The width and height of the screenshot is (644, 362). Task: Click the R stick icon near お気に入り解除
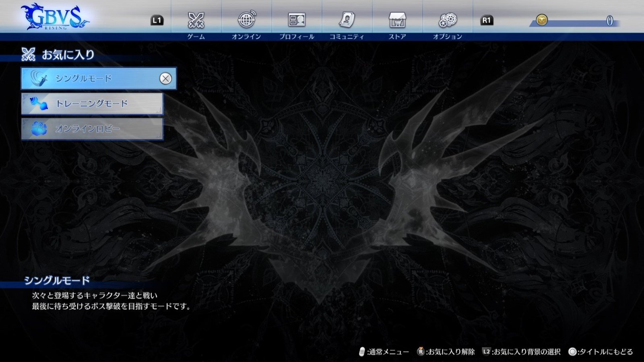(x=421, y=352)
